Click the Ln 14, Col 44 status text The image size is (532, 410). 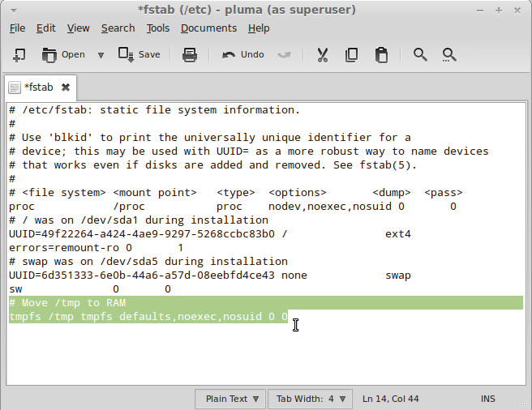(390, 399)
